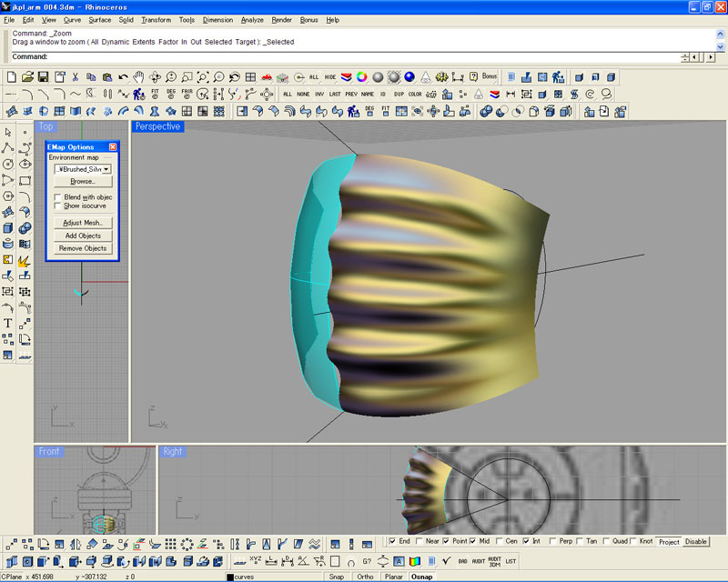Select the blue sphere render icon
The width and height of the screenshot is (728, 582).
[x=409, y=77]
